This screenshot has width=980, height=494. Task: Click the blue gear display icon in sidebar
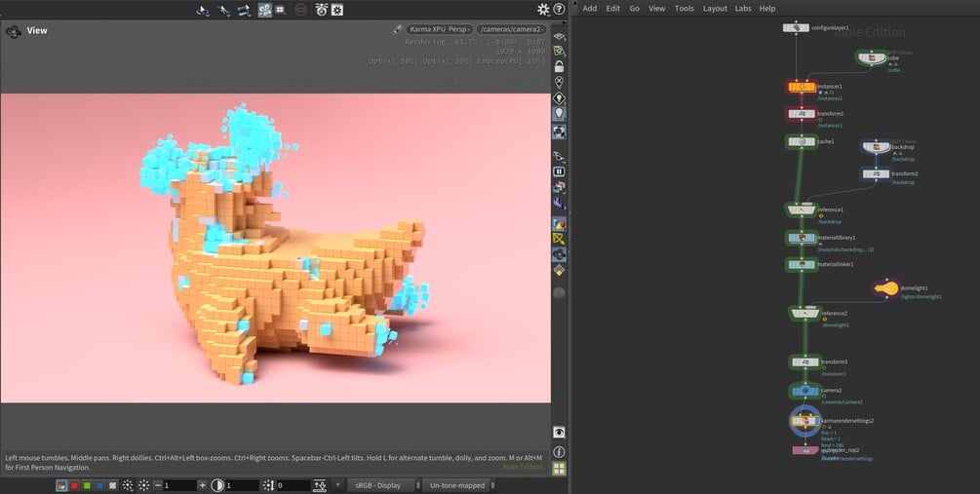[x=560, y=254]
